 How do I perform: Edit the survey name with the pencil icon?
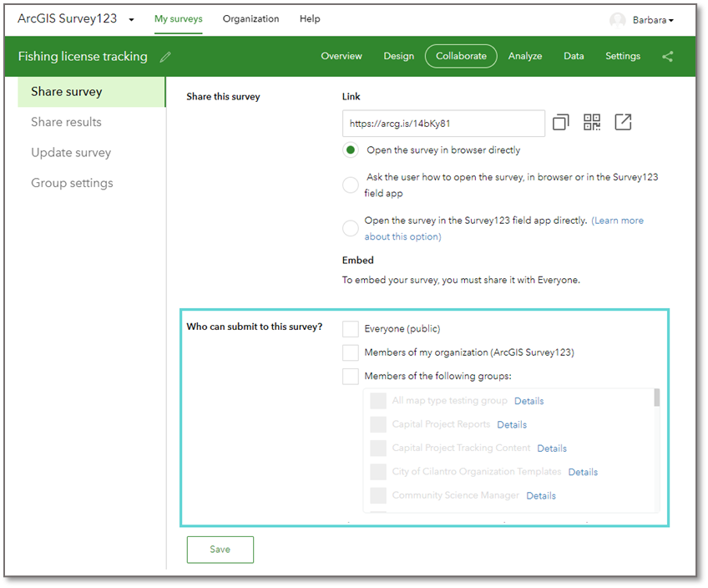(x=164, y=57)
